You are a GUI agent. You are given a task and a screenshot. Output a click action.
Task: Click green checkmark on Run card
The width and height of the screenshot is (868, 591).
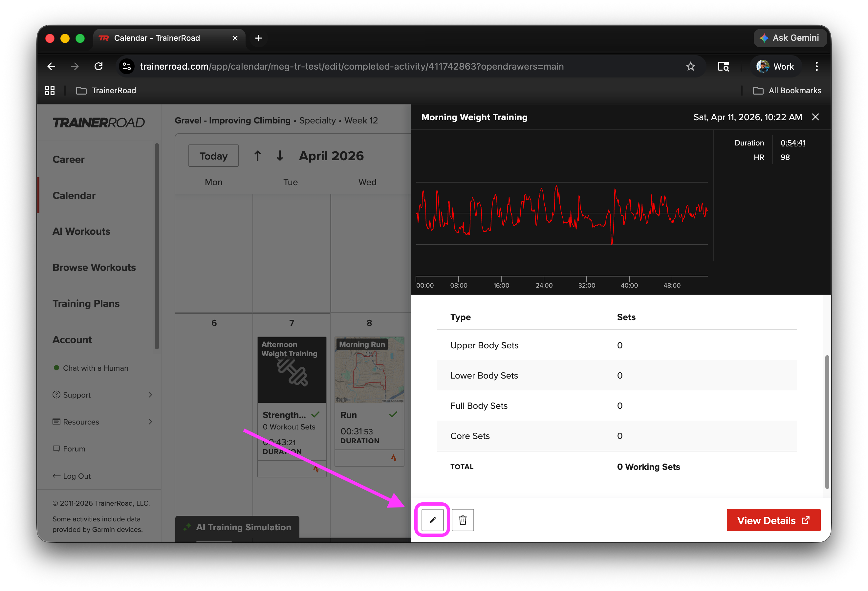[393, 415]
